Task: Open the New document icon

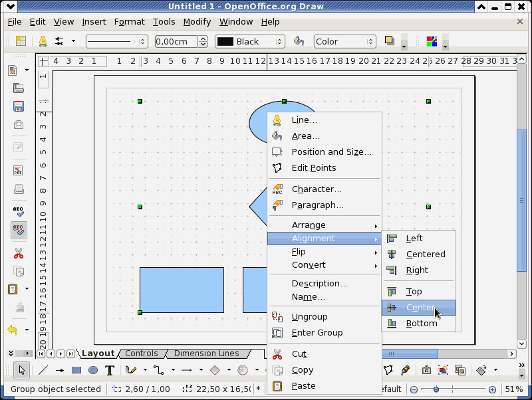Action: (x=13, y=70)
